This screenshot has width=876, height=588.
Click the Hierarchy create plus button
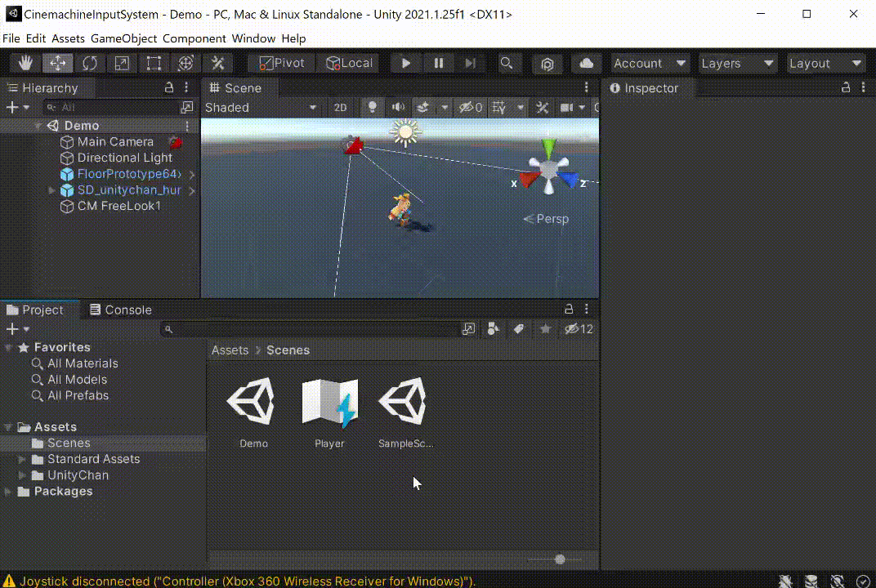tap(17, 107)
